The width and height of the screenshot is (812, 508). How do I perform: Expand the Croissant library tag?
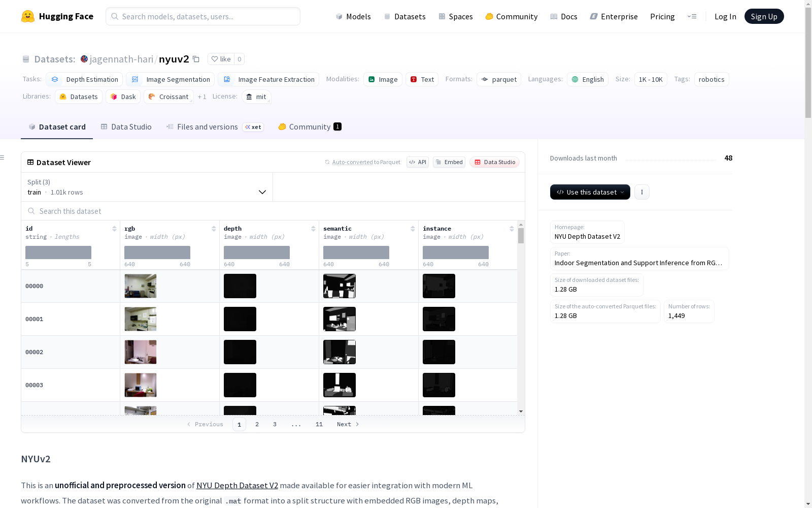tap(168, 97)
